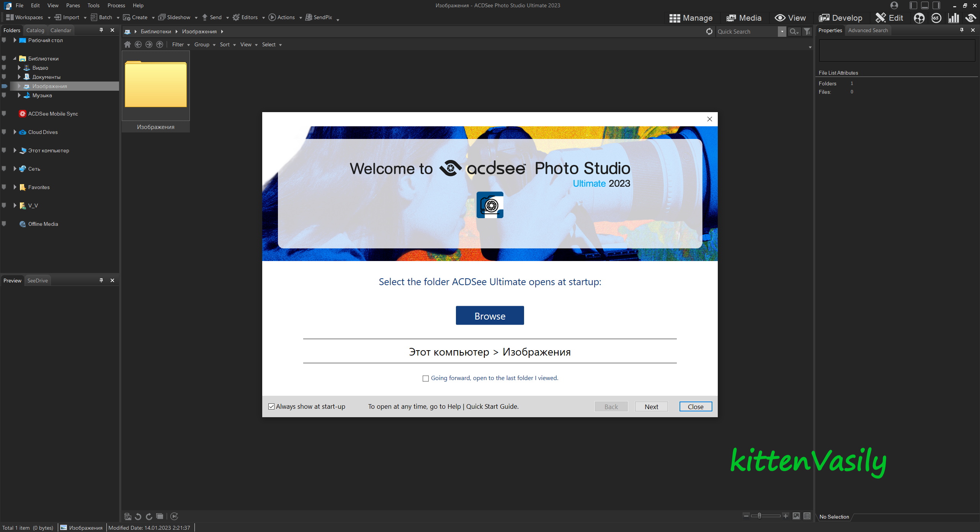Viewport: 980px width, 532px height.
Task: Click Close in the welcome dialog
Action: (696, 406)
